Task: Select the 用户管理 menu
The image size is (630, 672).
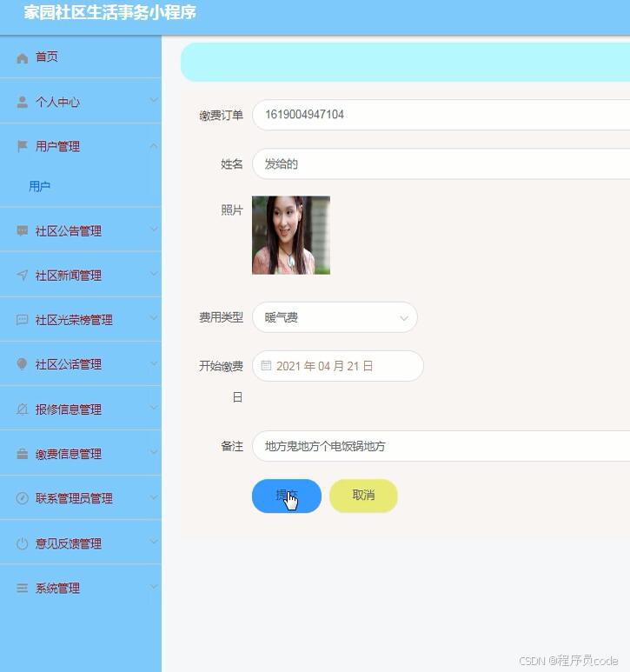Action: pos(81,146)
